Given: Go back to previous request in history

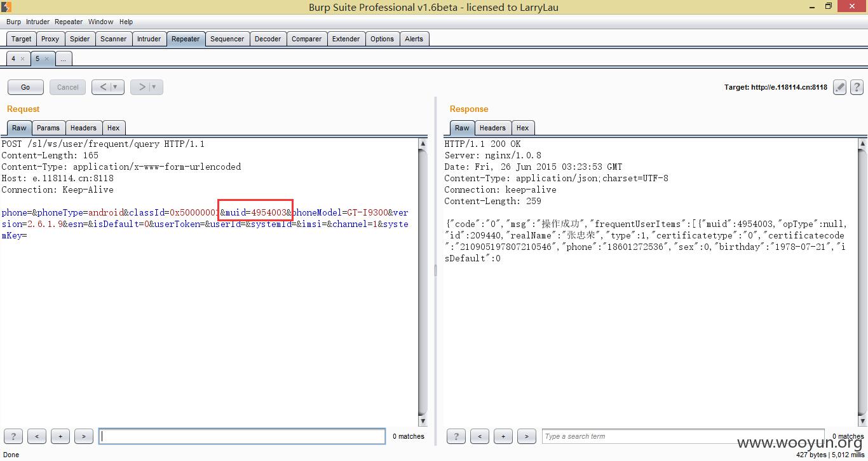Looking at the screenshot, I should (x=103, y=87).
